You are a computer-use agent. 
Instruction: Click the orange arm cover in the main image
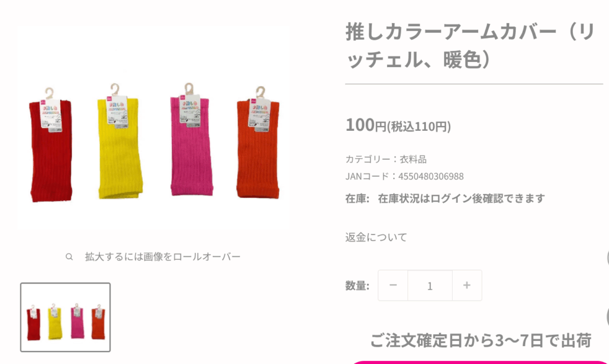[258, 143]
